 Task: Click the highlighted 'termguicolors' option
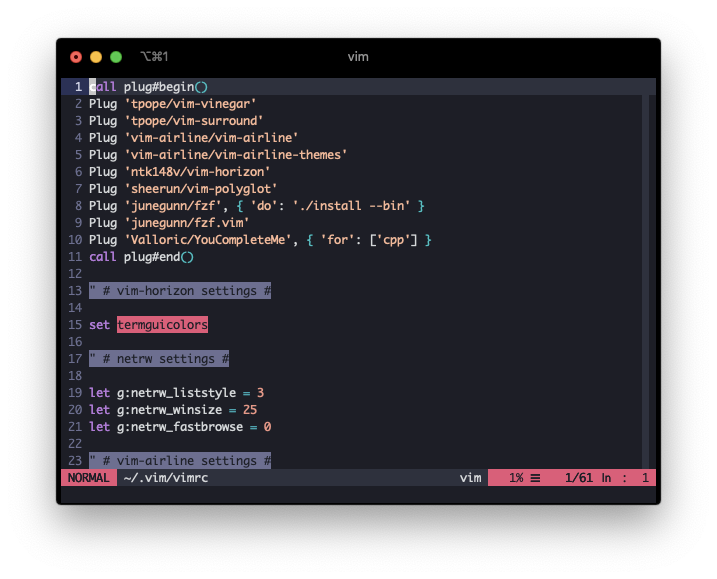coord(162,325)
